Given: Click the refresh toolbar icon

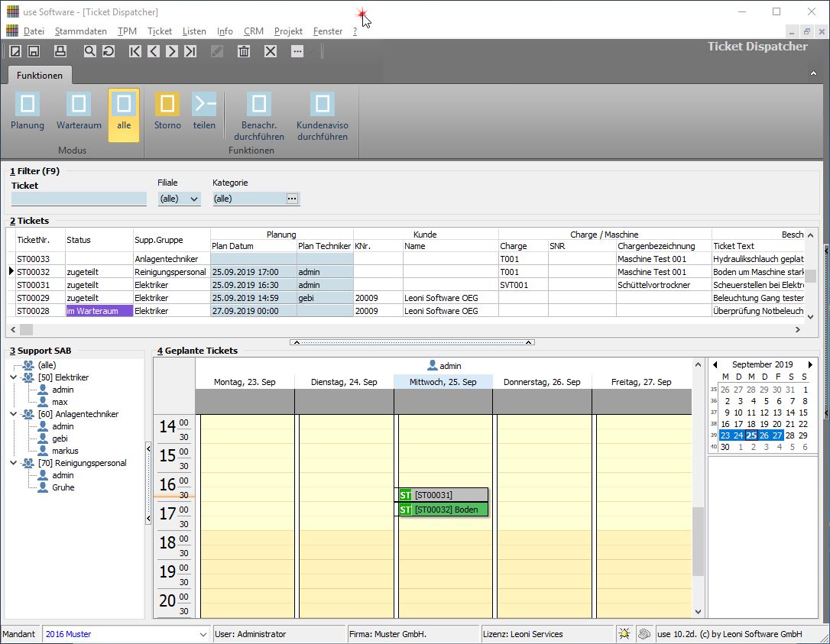Looking at the screenshot, I should [x=109, y=51].
